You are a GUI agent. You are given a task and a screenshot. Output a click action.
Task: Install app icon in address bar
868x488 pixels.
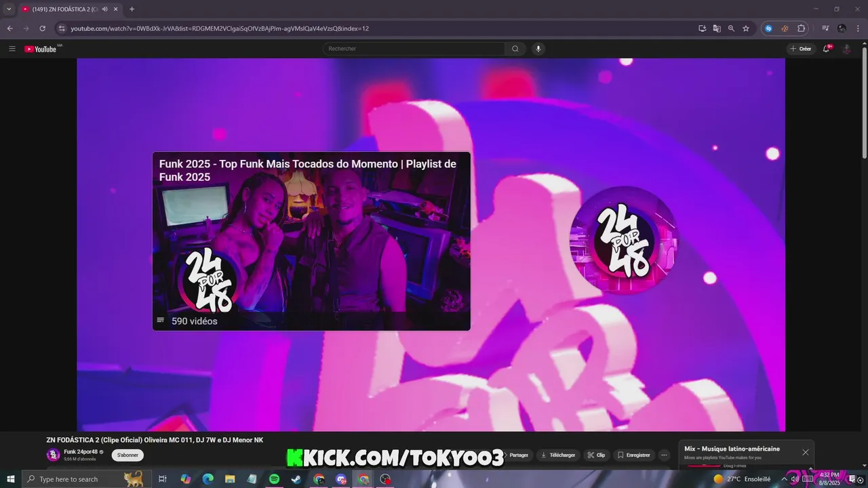pyautogui.click(x=703, y=28)
